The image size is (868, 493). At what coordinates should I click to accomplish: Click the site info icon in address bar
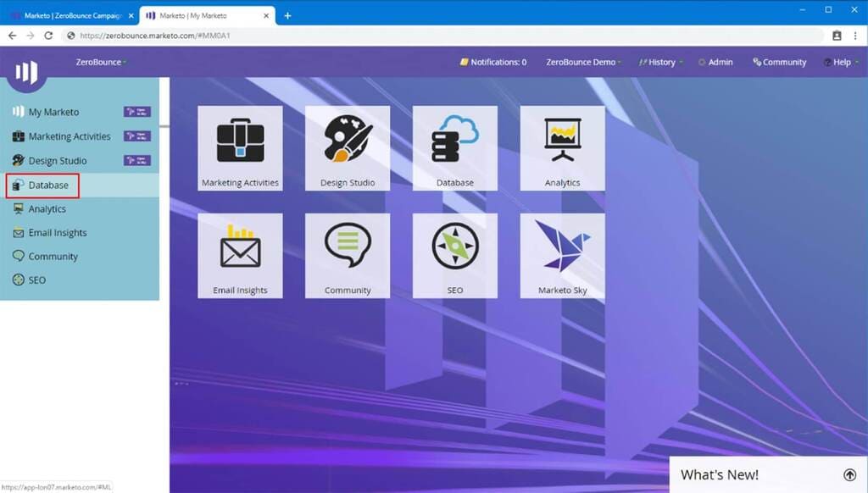pos(71,36)
